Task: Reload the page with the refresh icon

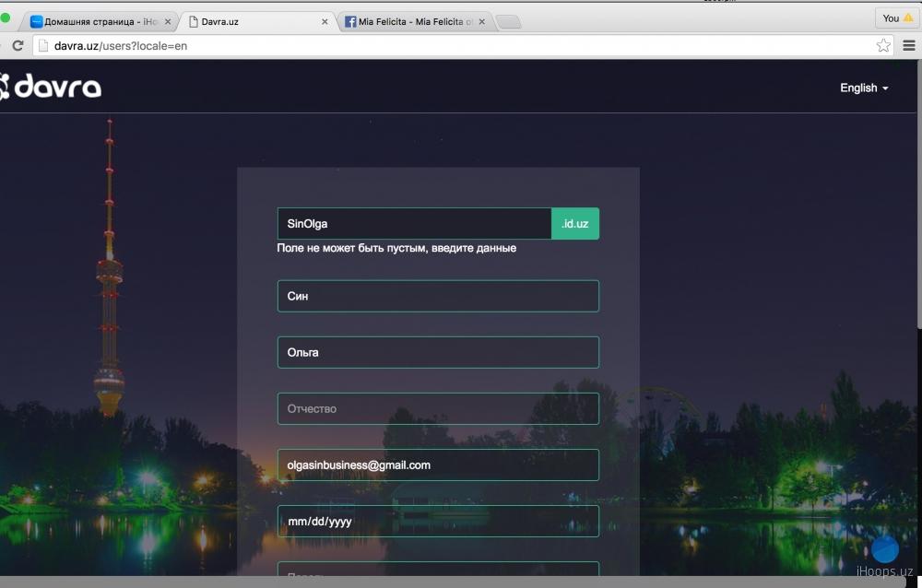Action: 17,45
